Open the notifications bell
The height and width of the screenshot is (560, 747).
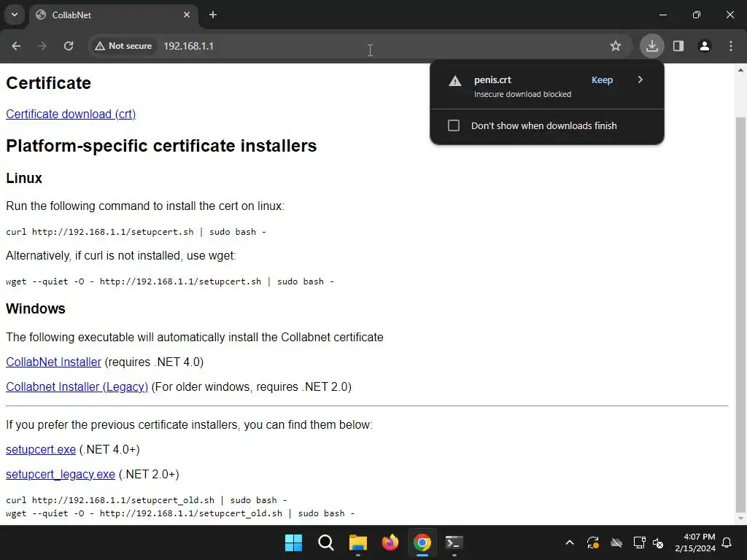(727, 542)
